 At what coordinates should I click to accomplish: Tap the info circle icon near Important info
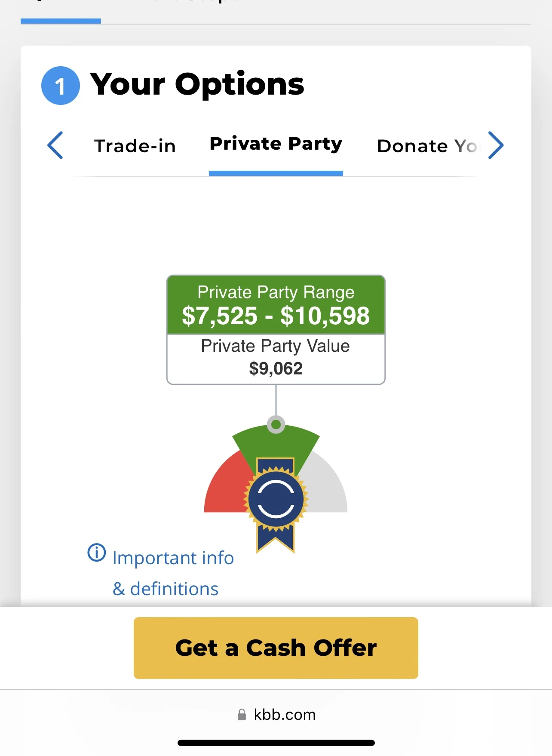click(x=97, y=553)
